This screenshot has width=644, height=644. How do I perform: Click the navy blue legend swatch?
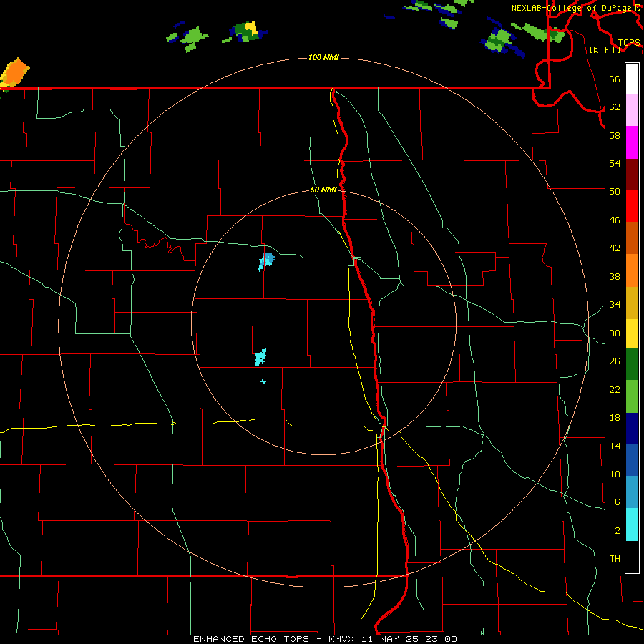[632, 429]
